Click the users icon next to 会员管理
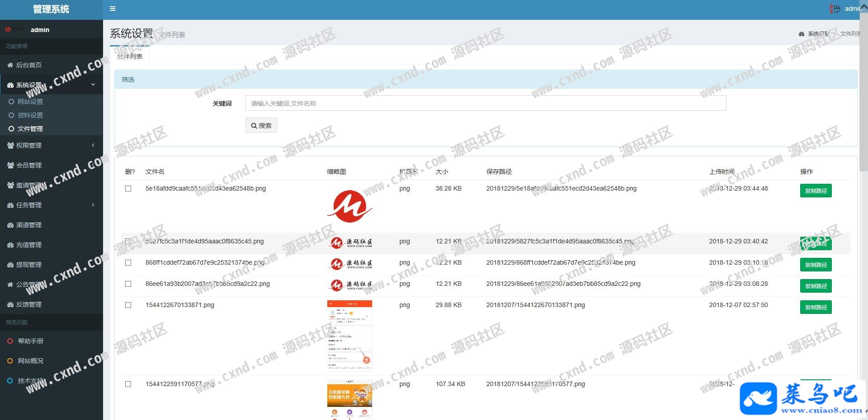 pyautogui.click(x=10, y=165)
